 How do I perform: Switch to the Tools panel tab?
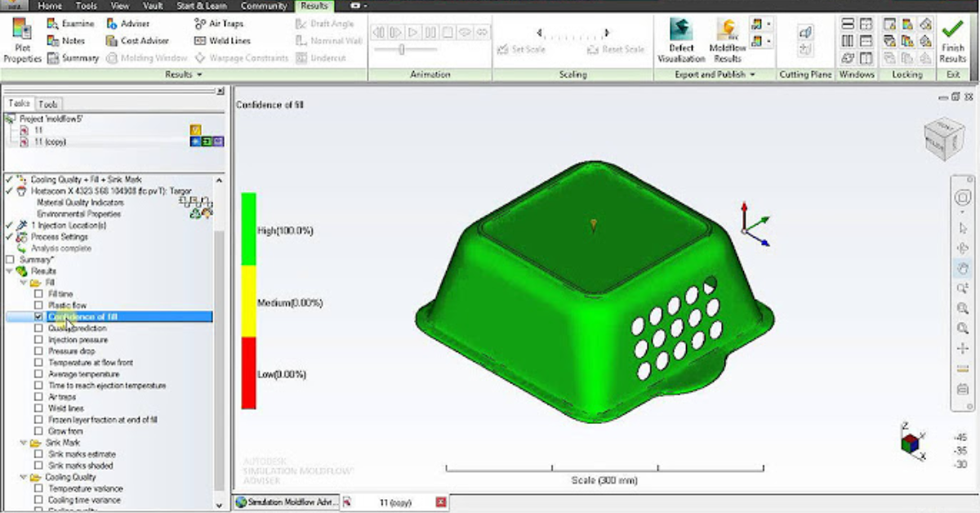(47, 104)
